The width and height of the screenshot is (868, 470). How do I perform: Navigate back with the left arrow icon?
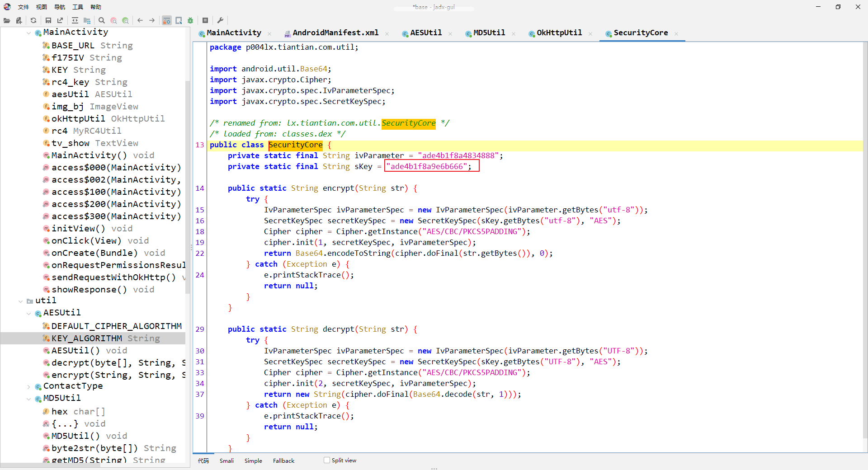pyautogui.click(x=140, y=20)
